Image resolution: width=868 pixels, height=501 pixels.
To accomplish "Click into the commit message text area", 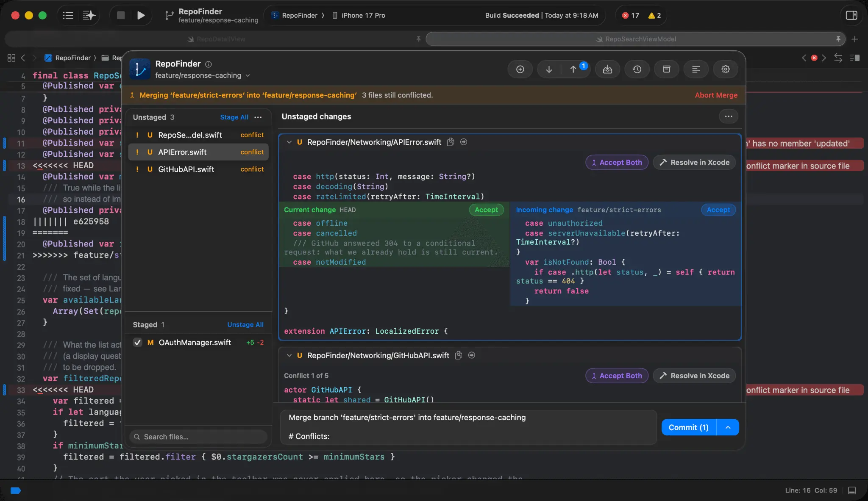I will [x=469, y=427].
